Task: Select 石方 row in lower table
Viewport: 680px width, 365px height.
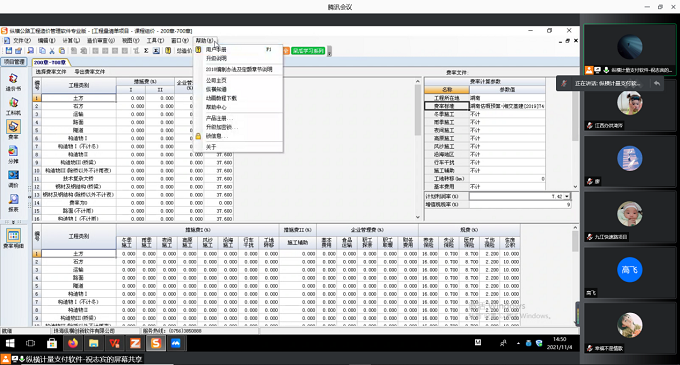Action: point(78,262)
